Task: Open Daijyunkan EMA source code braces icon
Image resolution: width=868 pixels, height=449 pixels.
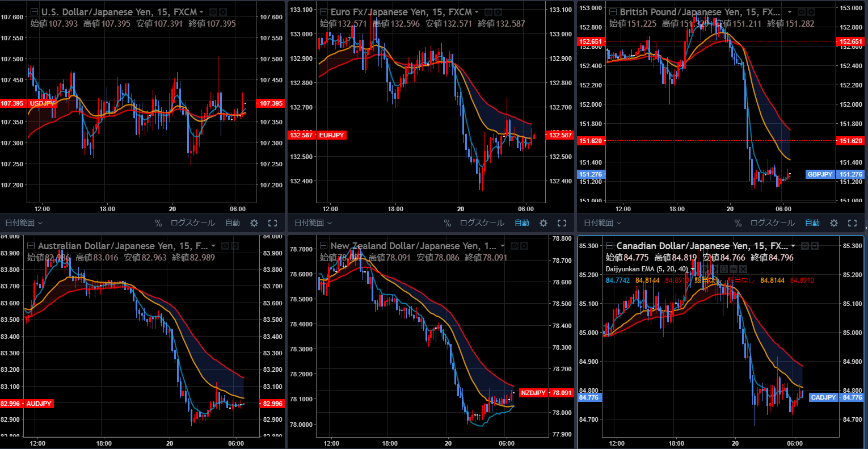Action: 724,269
